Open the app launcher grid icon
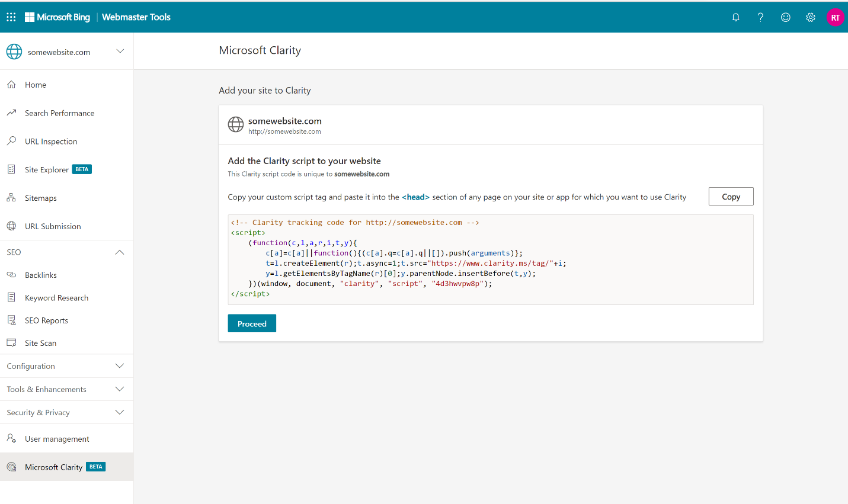The height and width of the screenshot is (504, 848). pyautogui.click(x=11, y=17)
